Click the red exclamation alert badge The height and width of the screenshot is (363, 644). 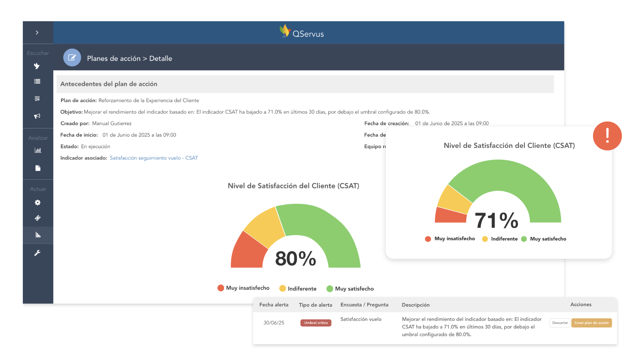607,136
